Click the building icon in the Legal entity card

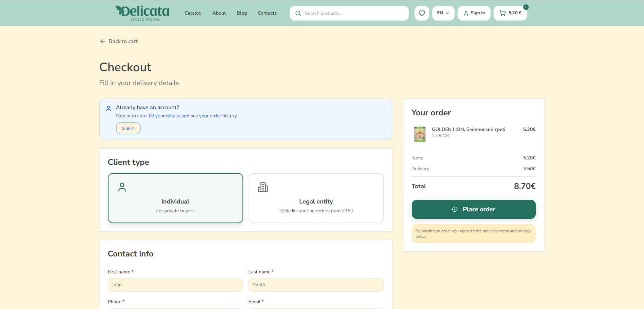click(263, 187)
